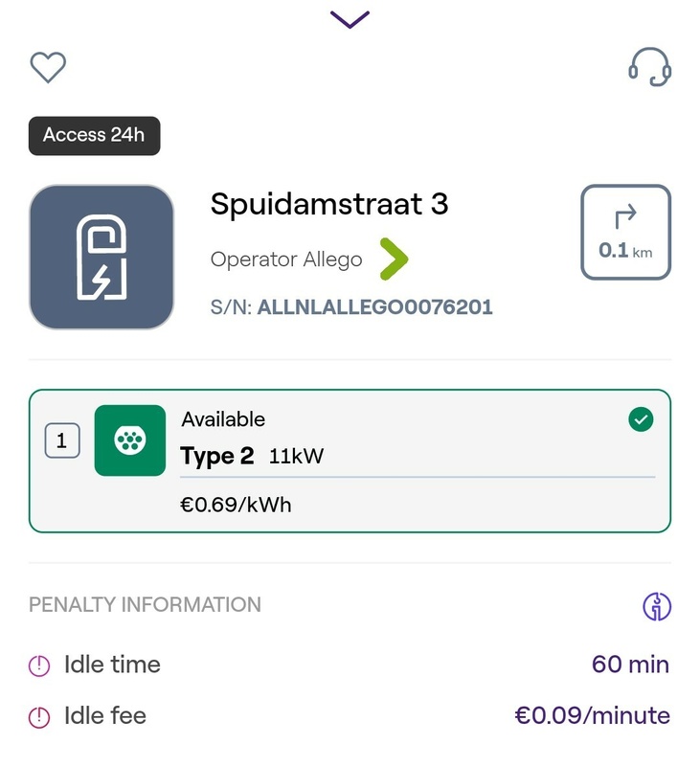Choose the Type 2 11kW connector label
700x766 pixels.
coord(253,457)
